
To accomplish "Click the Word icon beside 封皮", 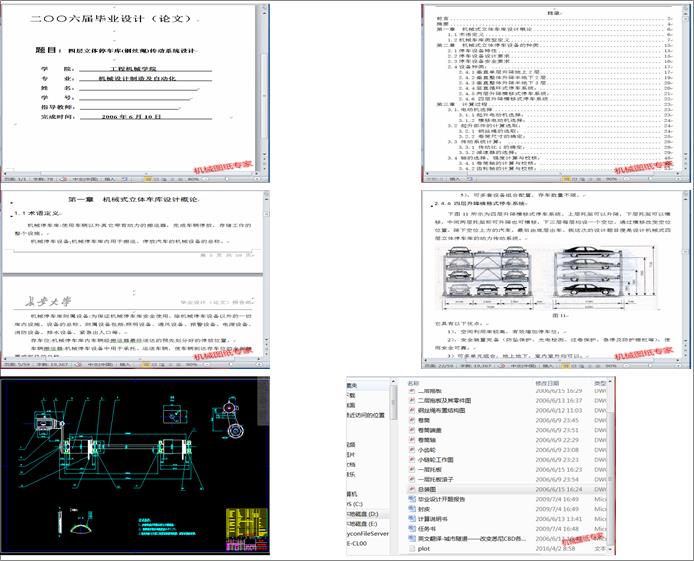I will pos(412,509).
